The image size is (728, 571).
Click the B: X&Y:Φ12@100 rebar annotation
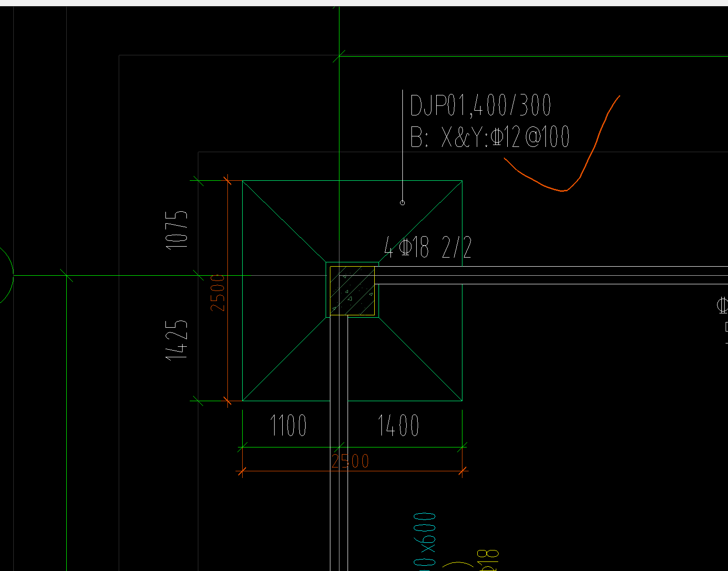(490, 137)
